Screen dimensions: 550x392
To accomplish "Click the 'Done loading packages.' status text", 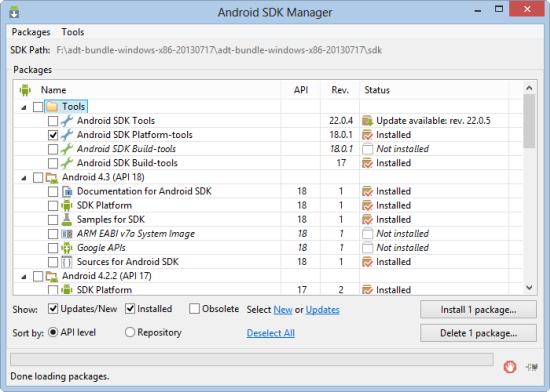I will click(60, 377).
